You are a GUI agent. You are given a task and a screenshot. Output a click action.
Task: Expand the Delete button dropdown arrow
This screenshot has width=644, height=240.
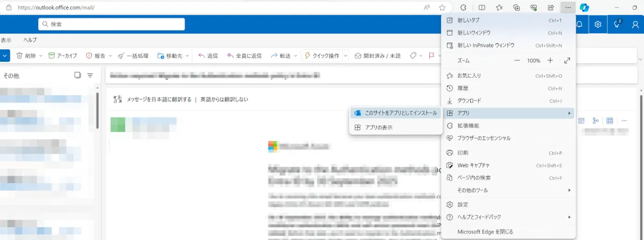(x=41, y=55)
